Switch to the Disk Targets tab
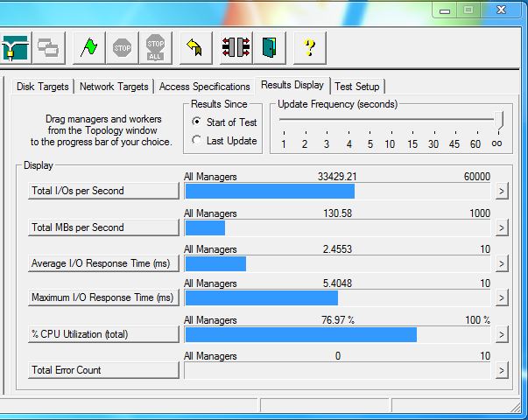 pos(42,87)
